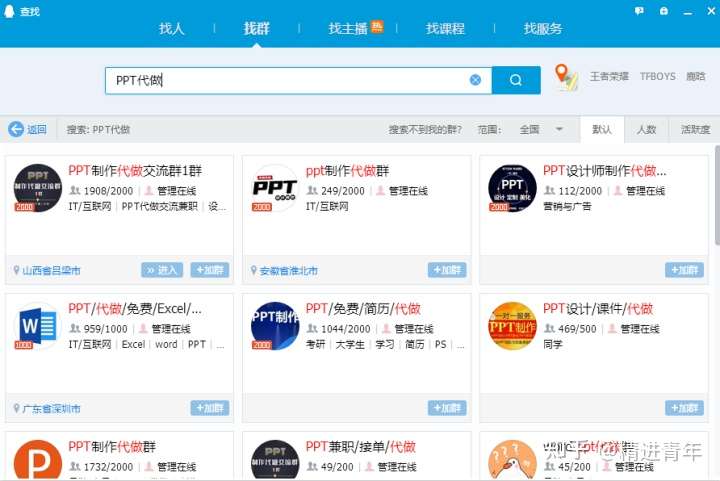
Task: Minimize the 查找 window
Action: pyautogui.click(x=687, y=11)
